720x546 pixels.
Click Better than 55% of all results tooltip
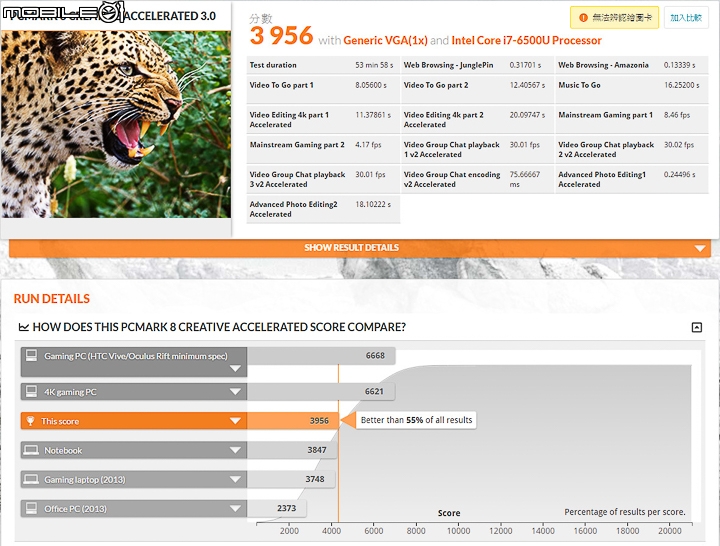[416, 420]
